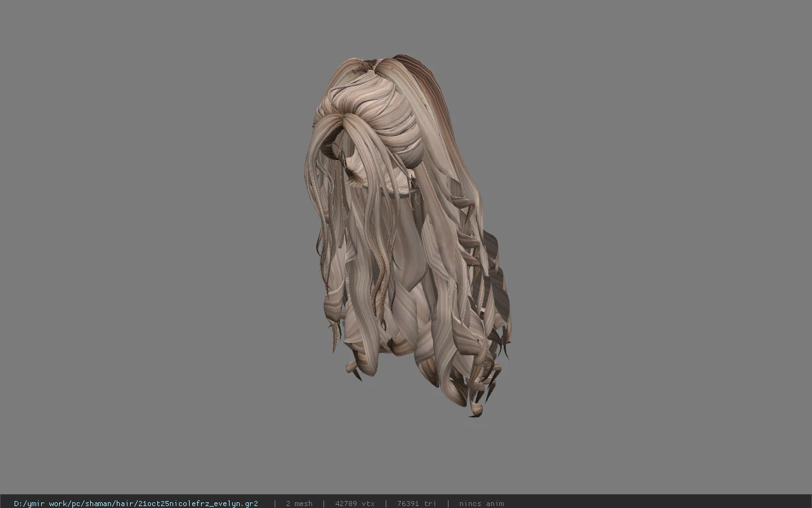Click the "76391 tri" triangle count
This screenshot has height=508, width=812.
pyautogui.click(x=416, y=504)
